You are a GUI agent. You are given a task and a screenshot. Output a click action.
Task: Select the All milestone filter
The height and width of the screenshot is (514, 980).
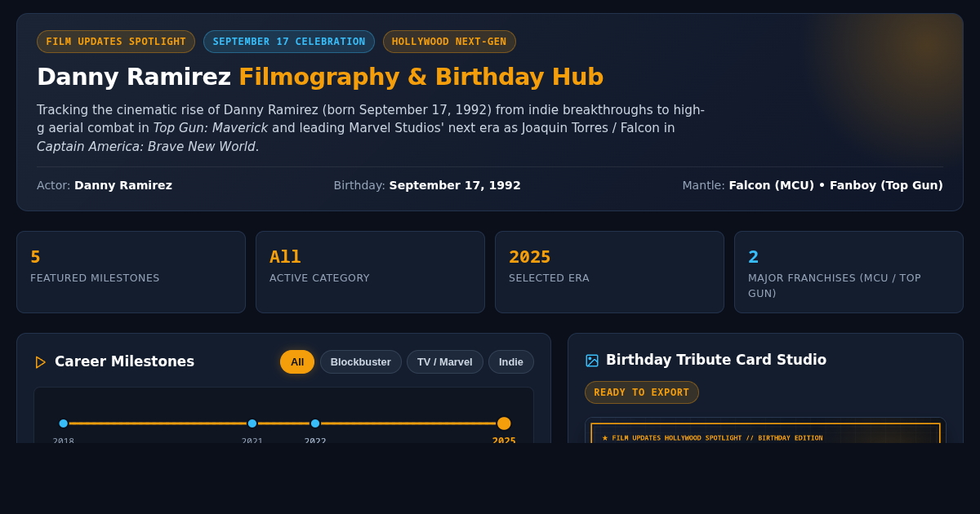point(297,361)
